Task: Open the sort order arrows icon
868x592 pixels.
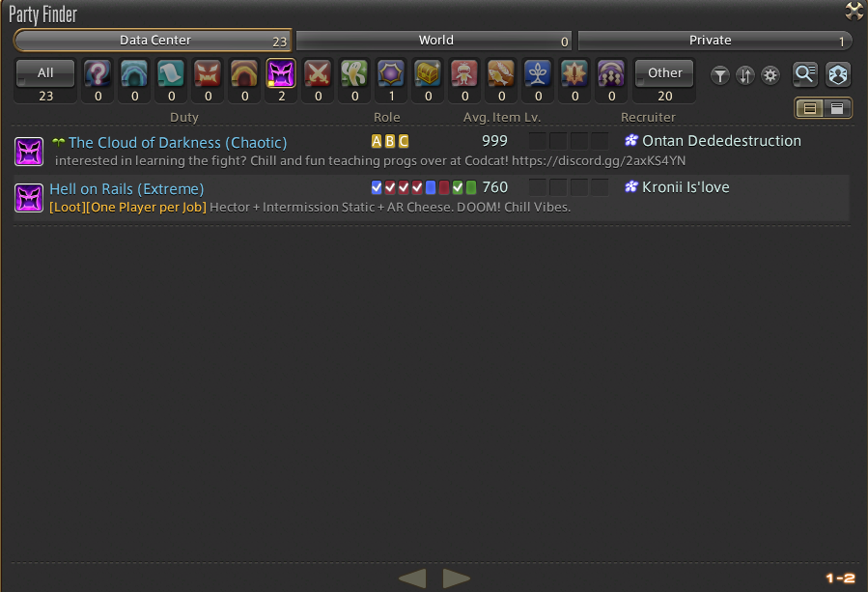Action: point(745,75)
